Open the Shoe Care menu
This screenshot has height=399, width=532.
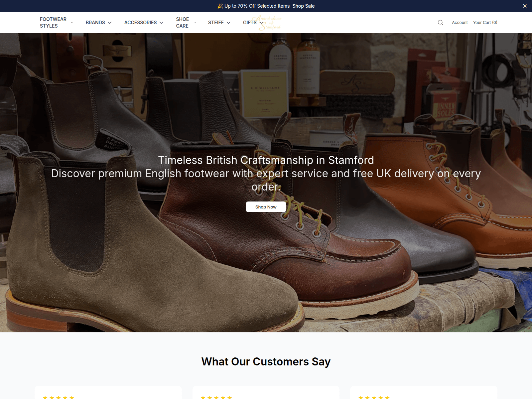pyautogui.click(x=183, y=23)
